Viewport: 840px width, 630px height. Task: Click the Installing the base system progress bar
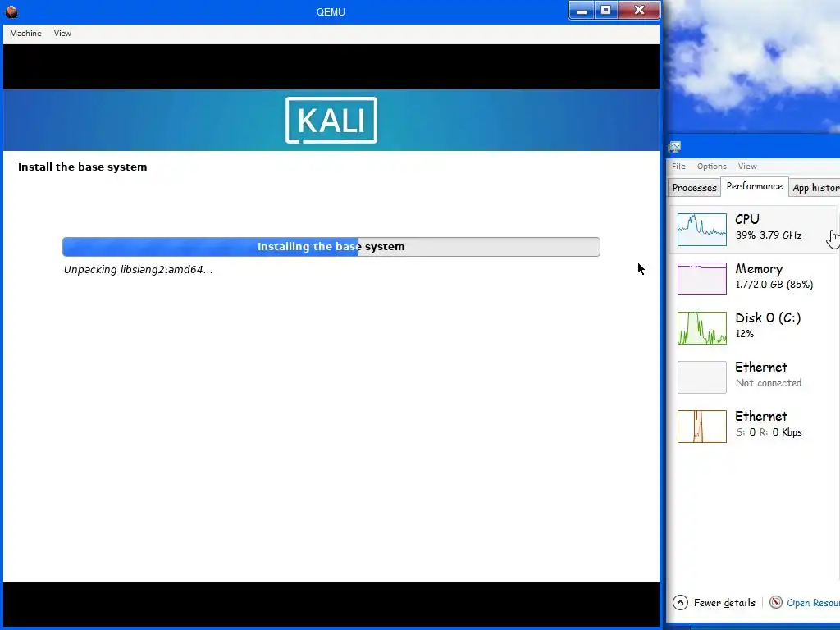click(x=331, y=247)
